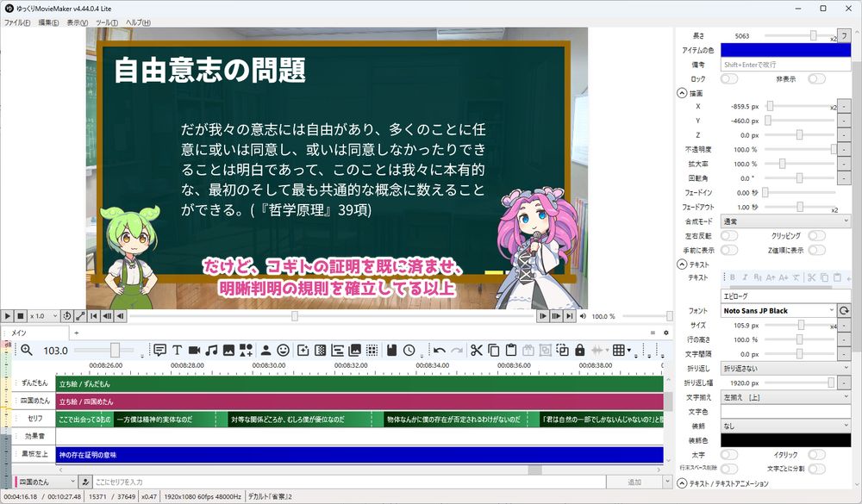Toggle the 手前に表示 switch
The image size is (862, 504).
(x=729, y=250)
